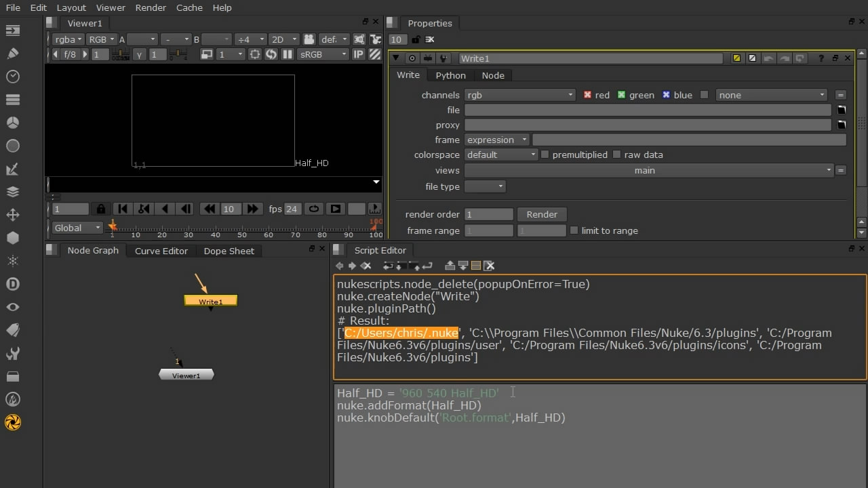Open the Keyer nodes toolbar menu
The height and width of the screenshot is (488, 868).
point(12,169)
